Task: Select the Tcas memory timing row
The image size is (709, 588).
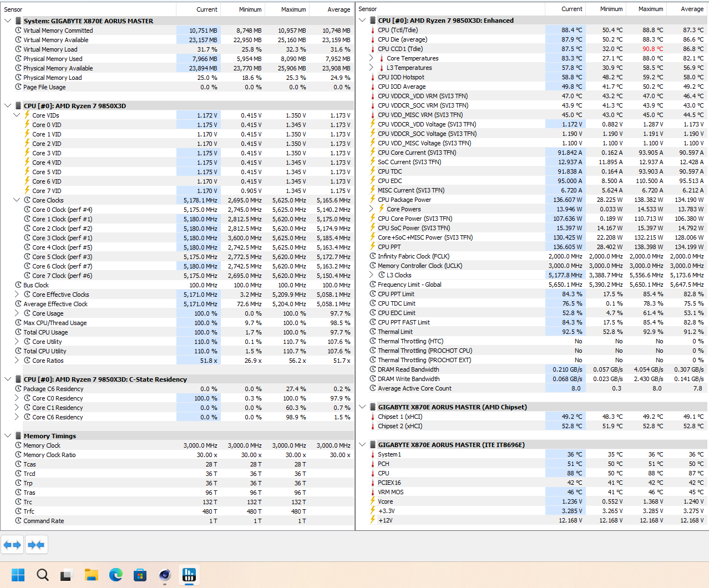Action: pos(177,464)
